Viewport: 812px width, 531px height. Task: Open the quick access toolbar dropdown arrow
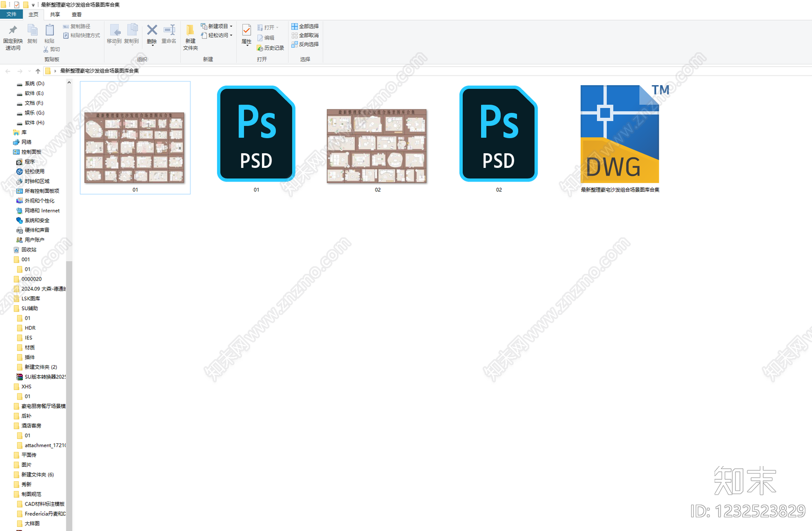(33, 5)
